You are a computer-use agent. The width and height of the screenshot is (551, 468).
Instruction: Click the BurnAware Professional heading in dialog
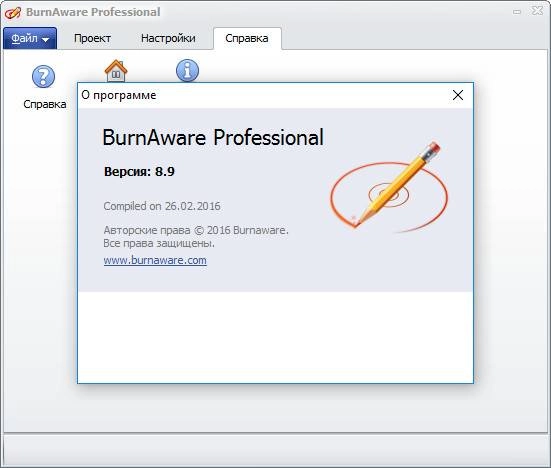coord(213,137)
